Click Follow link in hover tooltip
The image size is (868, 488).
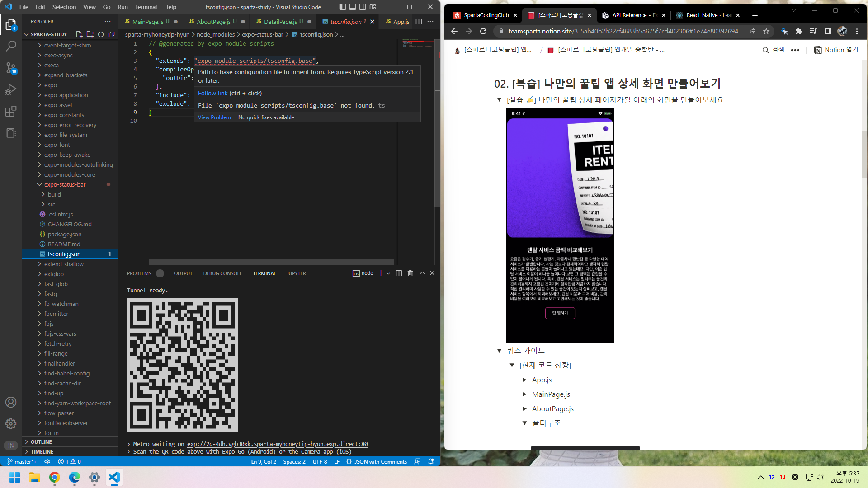212,93
